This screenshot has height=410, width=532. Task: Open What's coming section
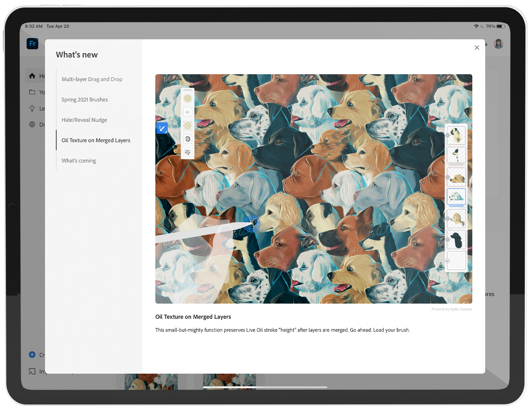(79, 160)
